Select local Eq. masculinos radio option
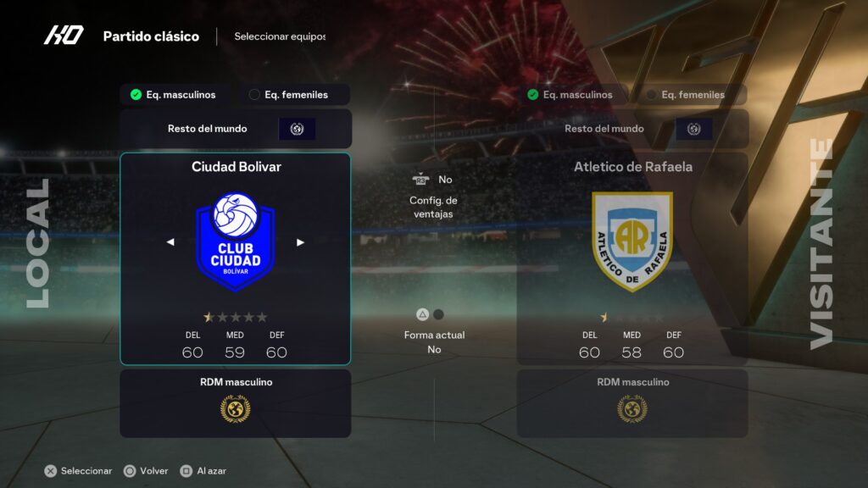 (175, 95)
